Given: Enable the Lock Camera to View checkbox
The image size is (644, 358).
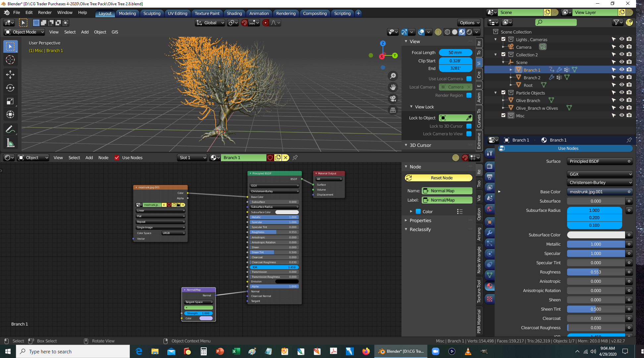Looking at the screenshot, I should [469, 134].
